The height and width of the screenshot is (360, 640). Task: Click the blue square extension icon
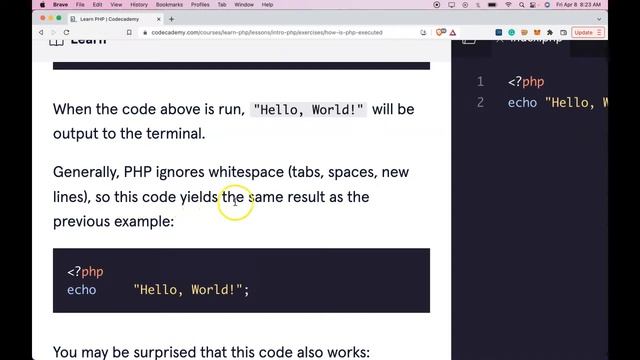tap(498, 32)
